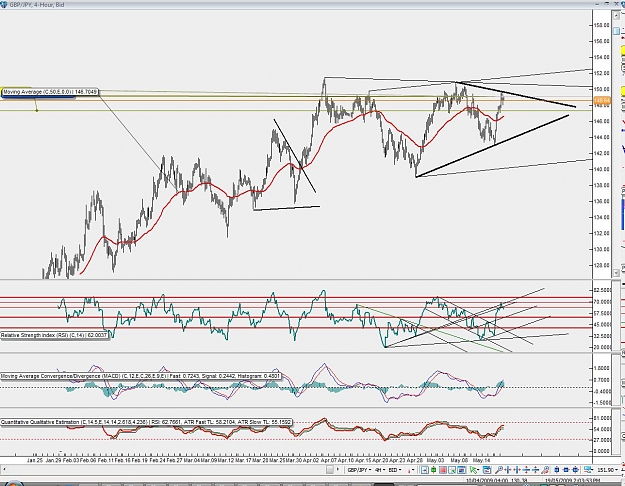Click the orange current price tag 148.64

[602, 100]
